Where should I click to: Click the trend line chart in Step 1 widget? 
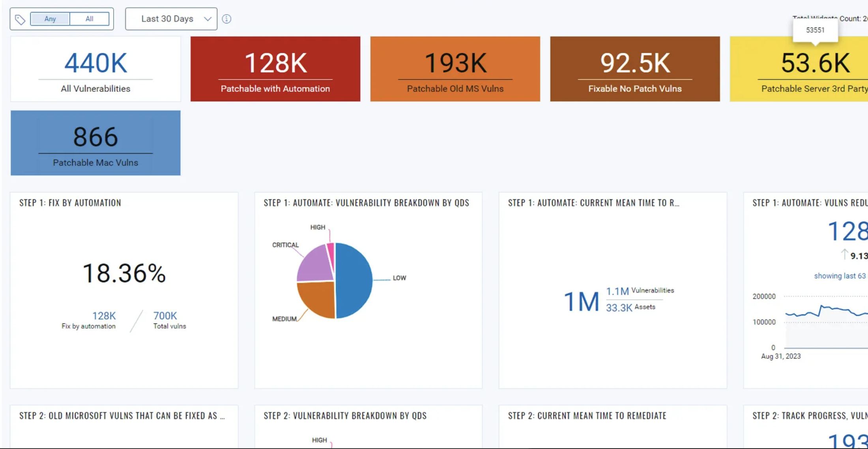827,322
